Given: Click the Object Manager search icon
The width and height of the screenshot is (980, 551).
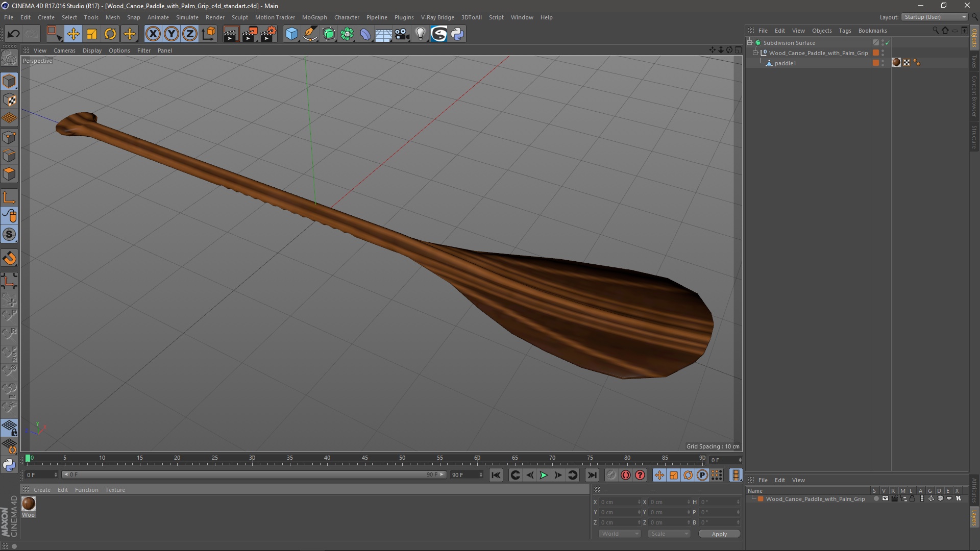Looking at the screenshot, I should (935, 31).
